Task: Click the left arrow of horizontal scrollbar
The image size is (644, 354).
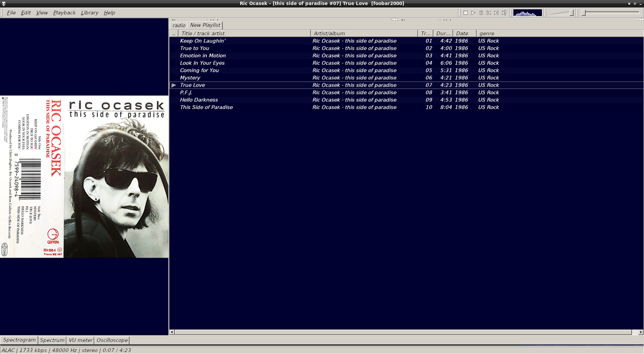Action: click(172, 332)
